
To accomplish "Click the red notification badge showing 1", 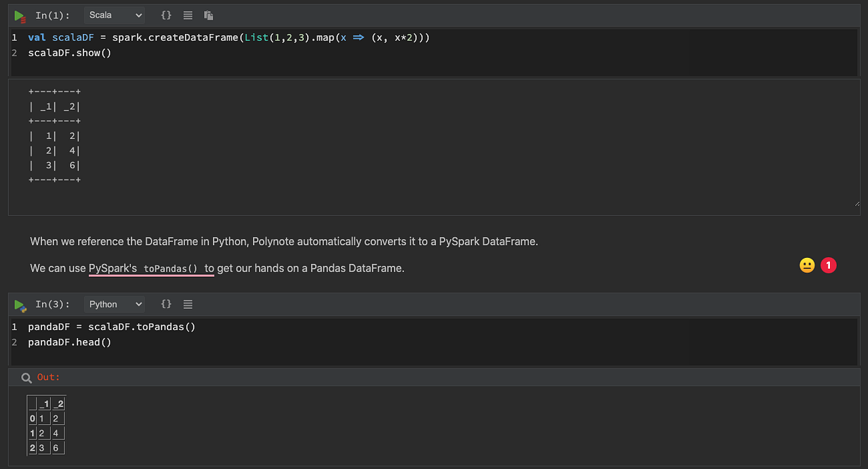I will click(828, 265).
